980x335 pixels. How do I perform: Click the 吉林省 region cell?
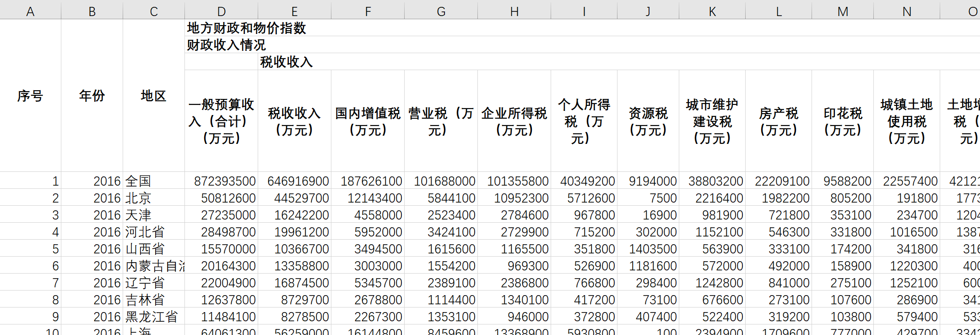154,300
